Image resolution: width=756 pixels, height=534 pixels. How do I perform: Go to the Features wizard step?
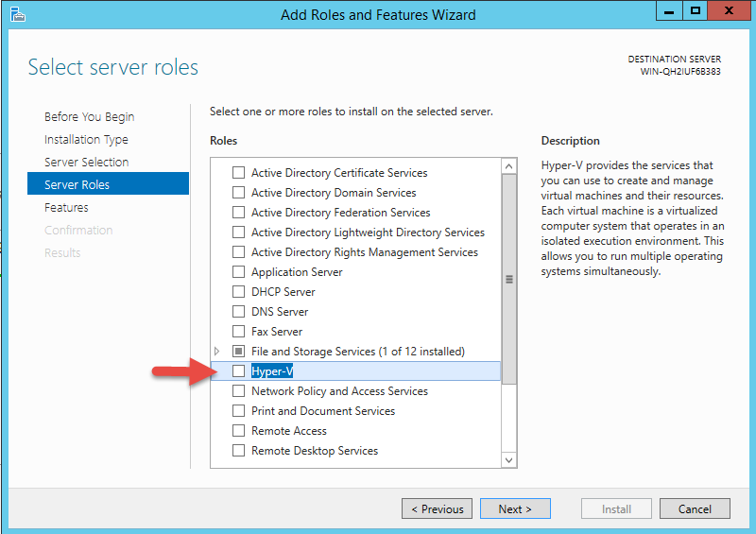tap(66, 207)
